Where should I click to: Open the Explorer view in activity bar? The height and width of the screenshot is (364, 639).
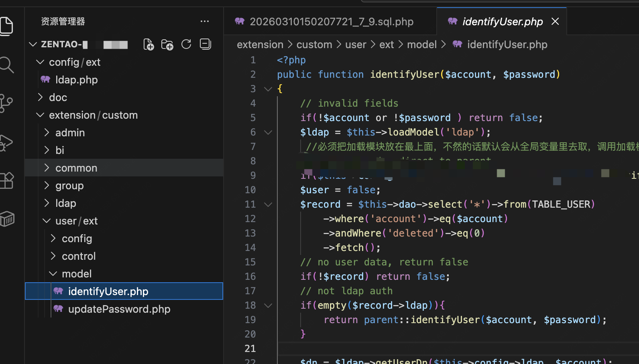6,26
